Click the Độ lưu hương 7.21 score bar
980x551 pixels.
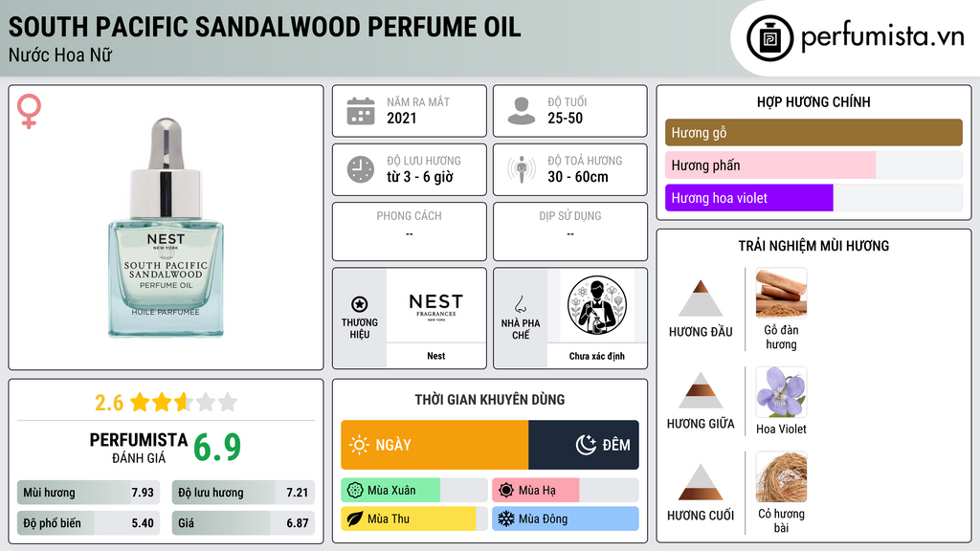click(243, 493)
